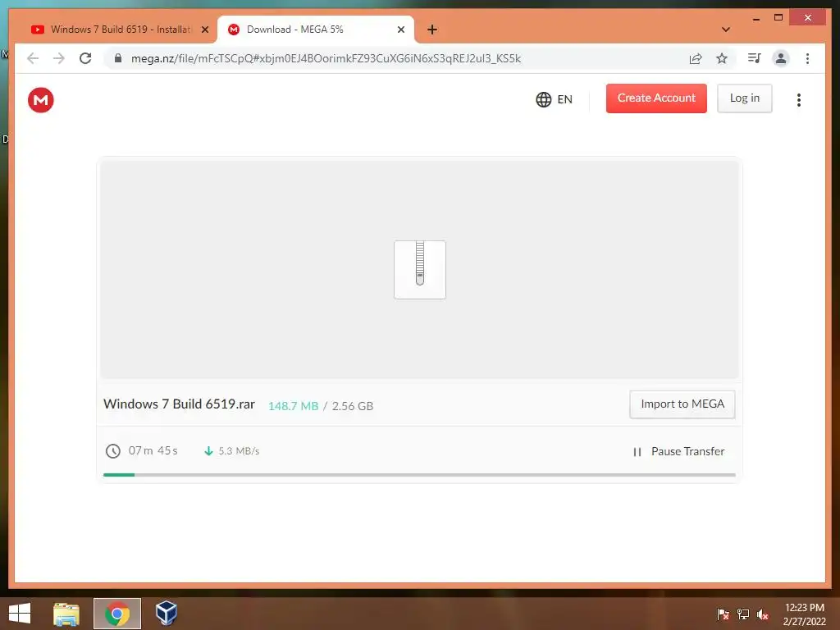Click the file name Windows 7 Build 6519.rar
Image resolution: width=840 pixels, height=630 pixels.
pos(179,404)
